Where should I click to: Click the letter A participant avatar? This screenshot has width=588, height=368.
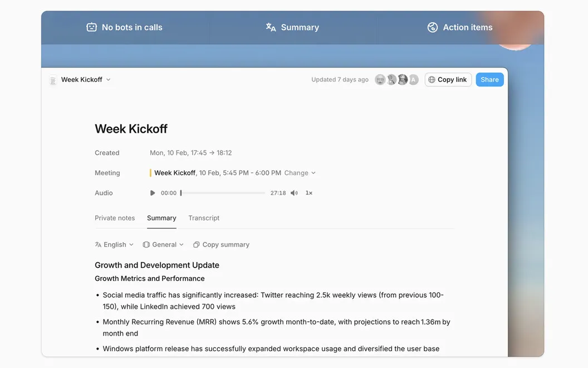click(413, 80)
